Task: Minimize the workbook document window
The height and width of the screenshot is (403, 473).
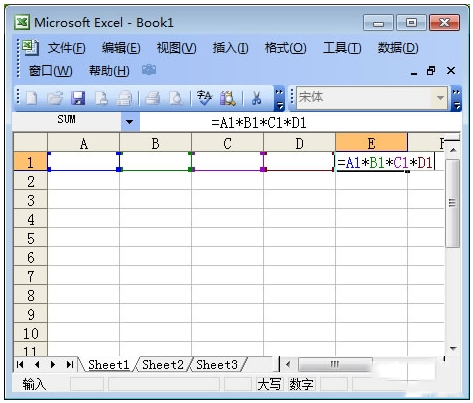Action: coord(414,73)
